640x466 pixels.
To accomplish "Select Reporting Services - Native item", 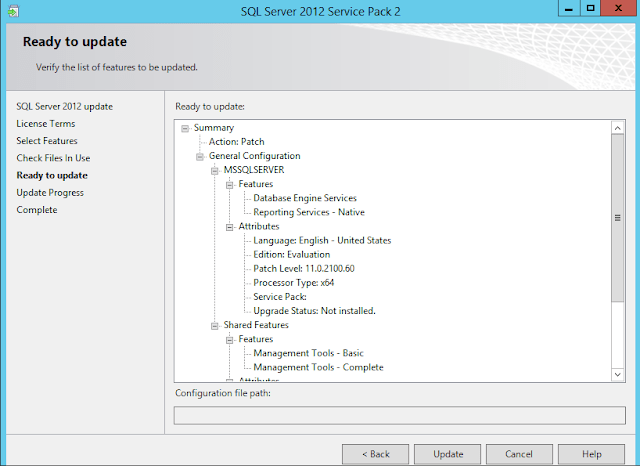I will (308, 213).
